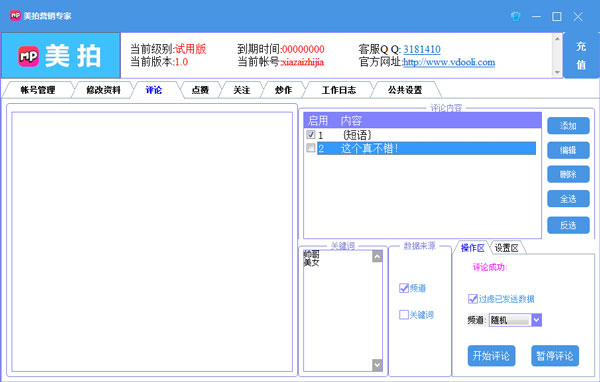Click keyword list scroll up arrow
Screen dimensions: 600x382
[x=377, y=256]
